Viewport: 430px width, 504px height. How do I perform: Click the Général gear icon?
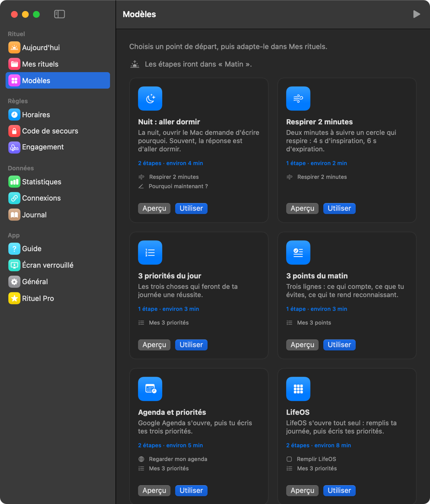click(x=14, y=282)
